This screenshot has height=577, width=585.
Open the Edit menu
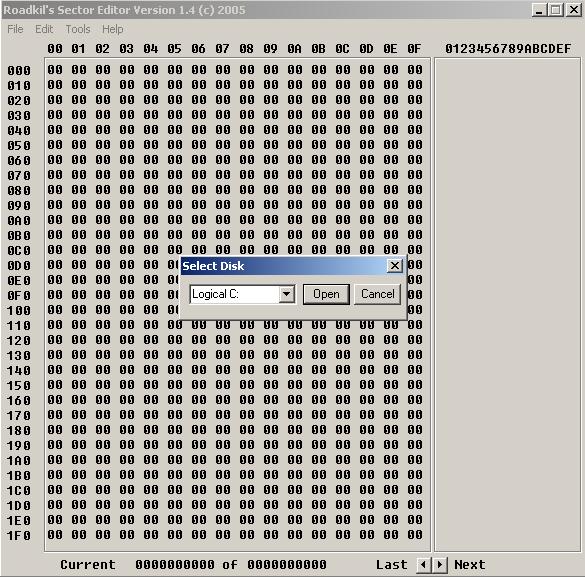tap(44, 29)
